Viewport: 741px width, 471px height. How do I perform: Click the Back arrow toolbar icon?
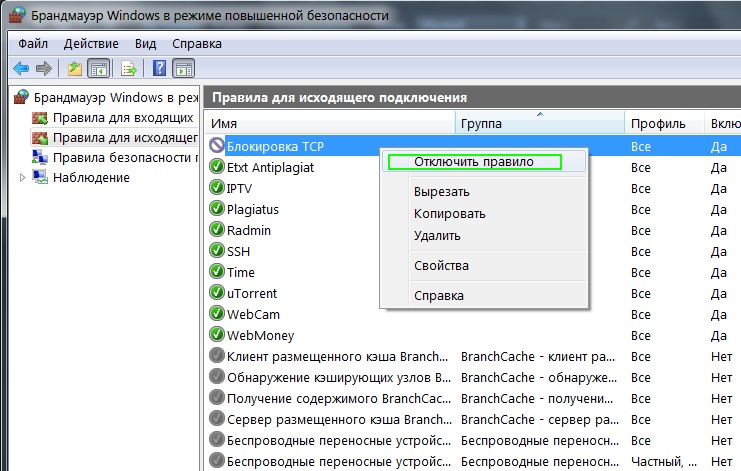[21, 69]
